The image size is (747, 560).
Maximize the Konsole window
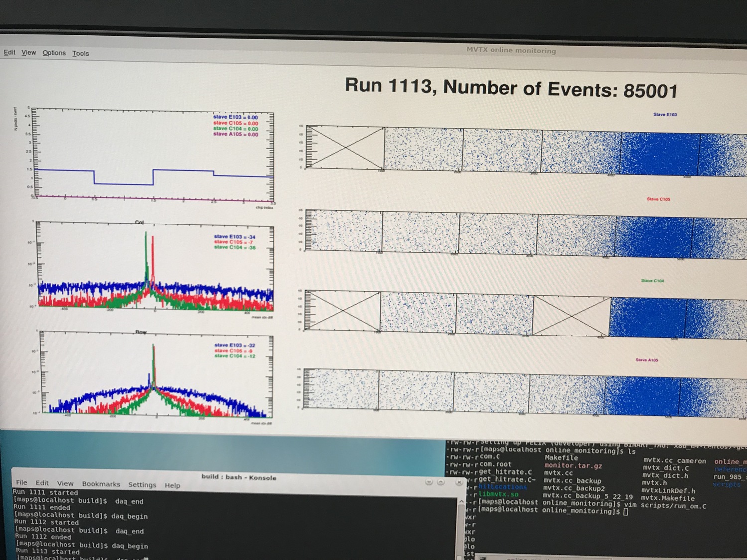[440, 482]
